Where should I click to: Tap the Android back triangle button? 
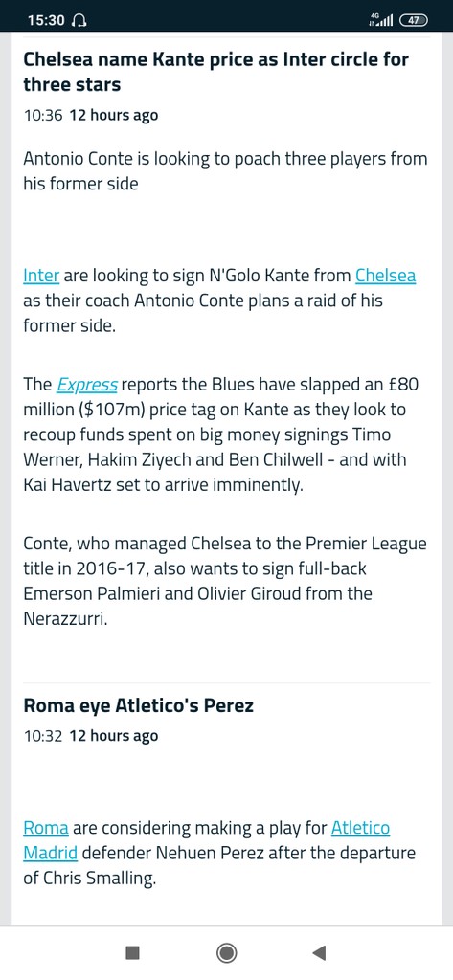319,952
